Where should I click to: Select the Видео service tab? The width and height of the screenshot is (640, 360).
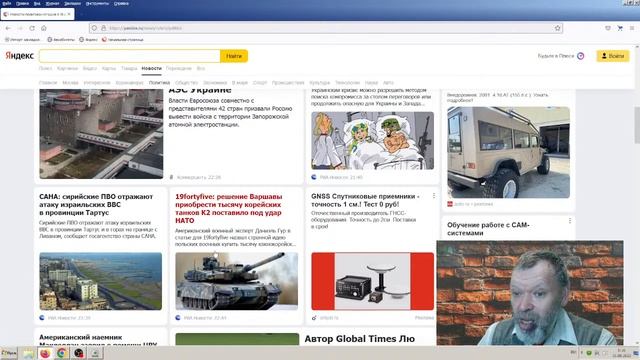90,68
